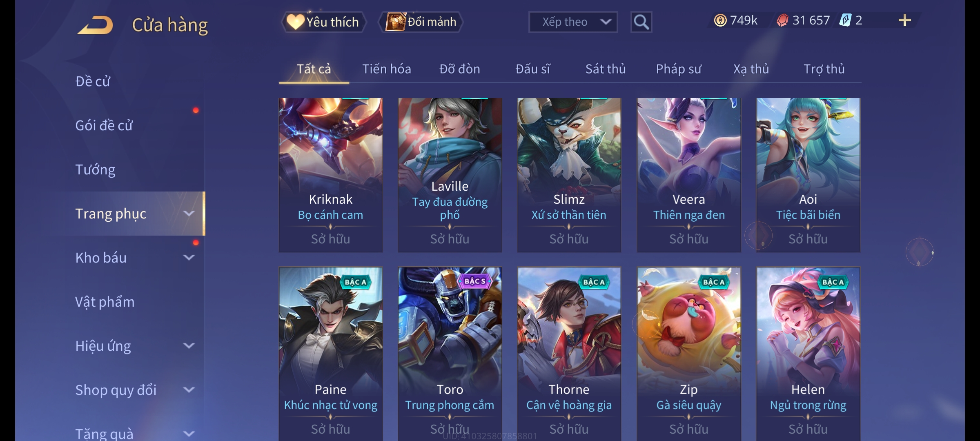The width and height of the screenshot is (980, 441).
Task: Open Yêu thích heart favorites
Action: point(323,22)
